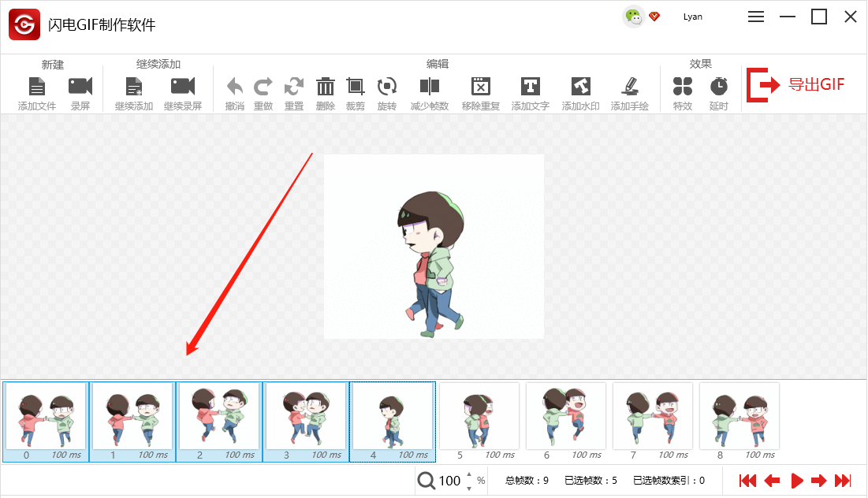Click the 导出GIF export button

[x=796, y=84]
